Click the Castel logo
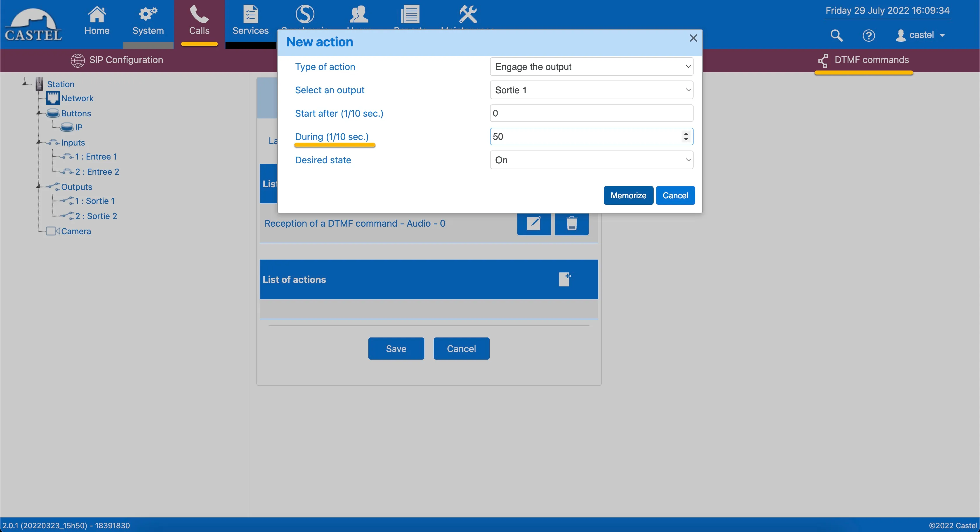 tap(33, 25)
